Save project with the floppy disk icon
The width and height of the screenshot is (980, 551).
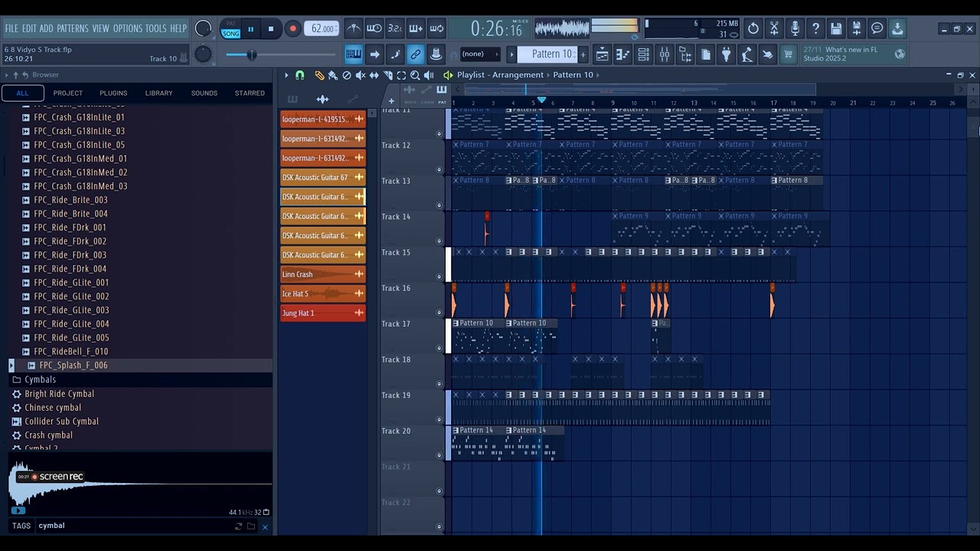click(x=836, y=29)
